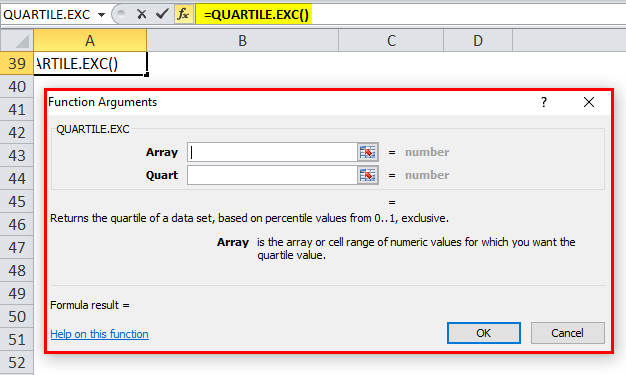Click the QUARTILE.EXC Name Box text
The height and width of the screenshot is (375, 626).
(47, 15)
